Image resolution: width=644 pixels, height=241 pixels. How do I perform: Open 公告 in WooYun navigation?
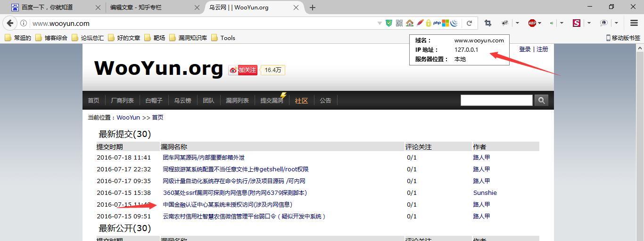pos(325,100)
